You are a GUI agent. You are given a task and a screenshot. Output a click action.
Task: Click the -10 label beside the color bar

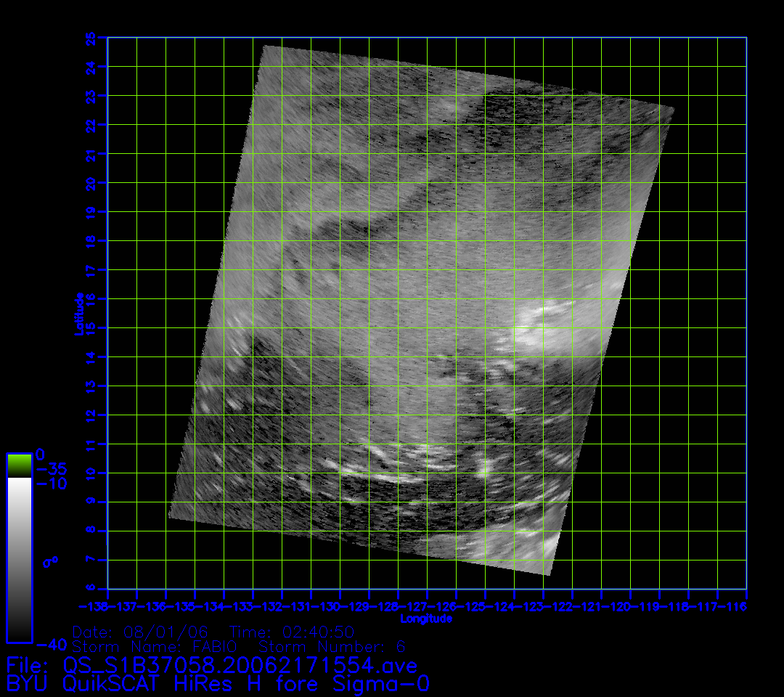point(51,484)
